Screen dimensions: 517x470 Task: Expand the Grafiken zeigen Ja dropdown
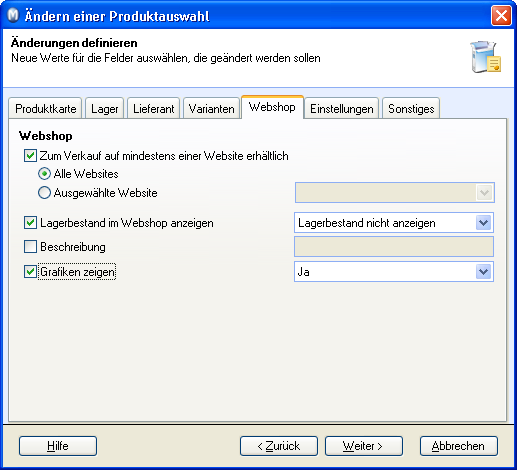coord(394,272)
